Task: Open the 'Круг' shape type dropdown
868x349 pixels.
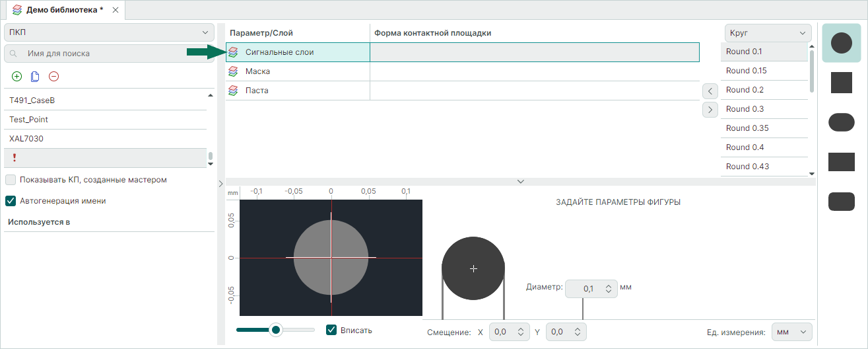Action: [x=768, y=32]
